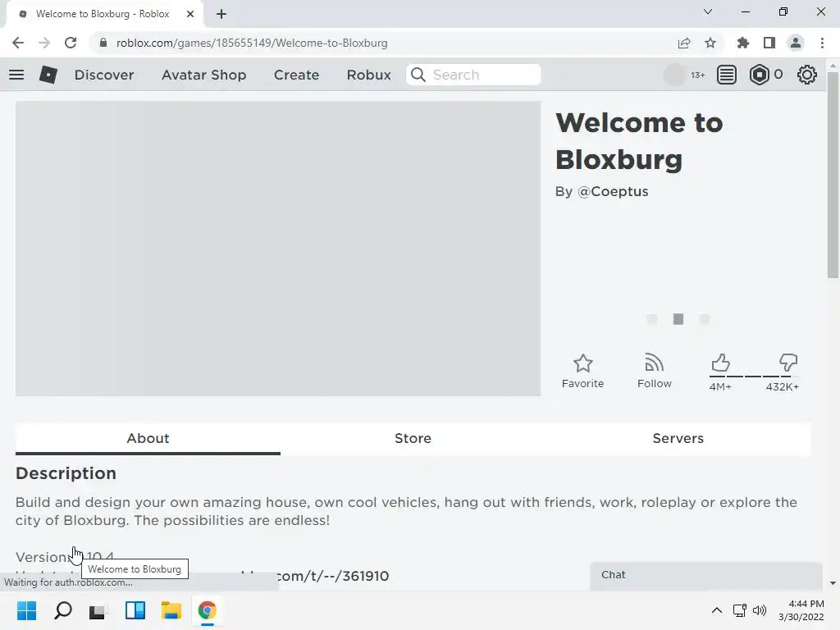This screenshot has width=840, height=630.
Task: Open network status in system tray
Action: [x=740, y=610]
